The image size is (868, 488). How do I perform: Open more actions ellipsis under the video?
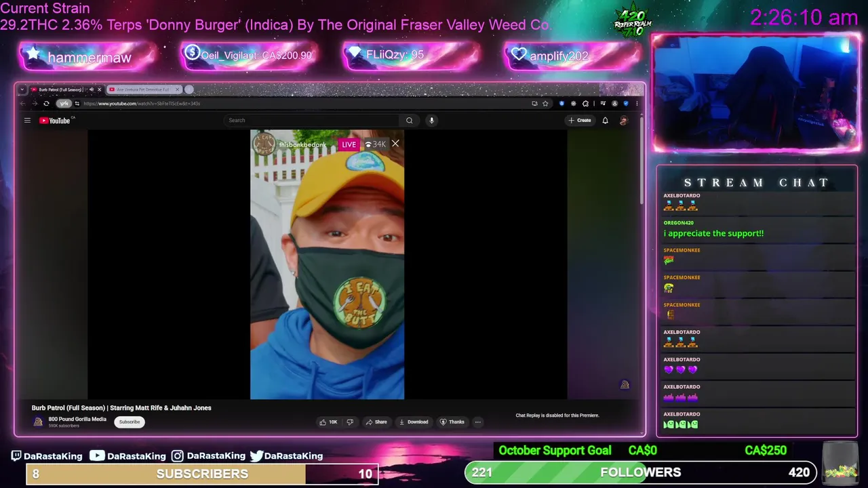click(477, 422)
